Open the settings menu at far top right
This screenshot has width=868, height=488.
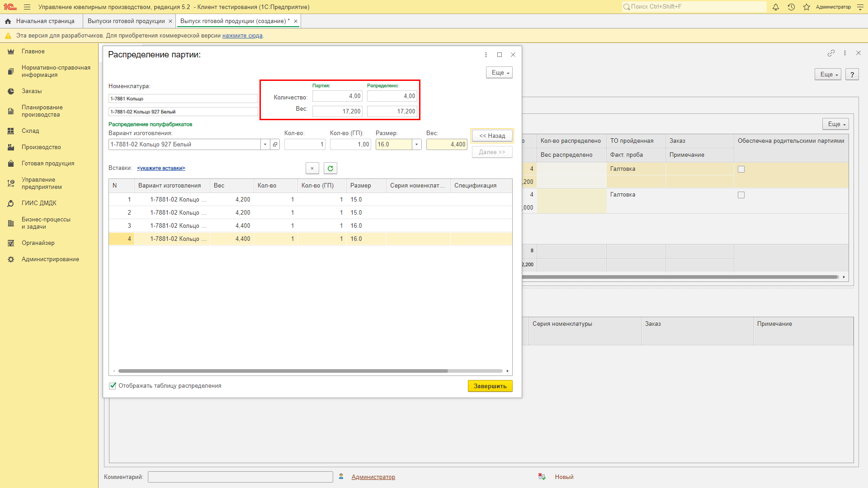pyautogui.click(x=860, y=7)
